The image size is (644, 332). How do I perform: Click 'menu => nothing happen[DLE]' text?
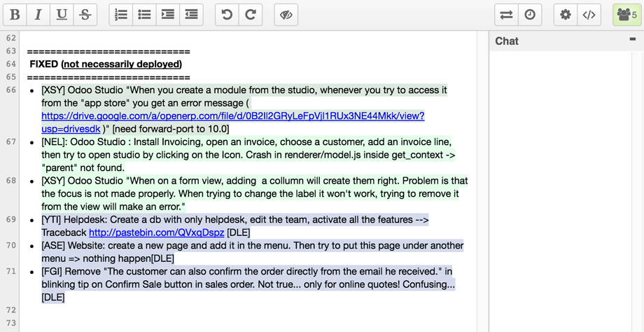coord(108,259)
